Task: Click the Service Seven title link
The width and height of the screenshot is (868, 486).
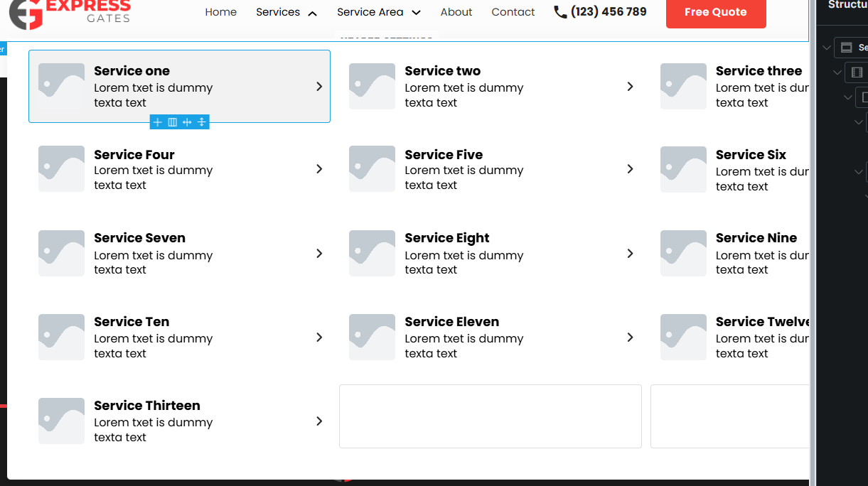Action: click(139, 238)
